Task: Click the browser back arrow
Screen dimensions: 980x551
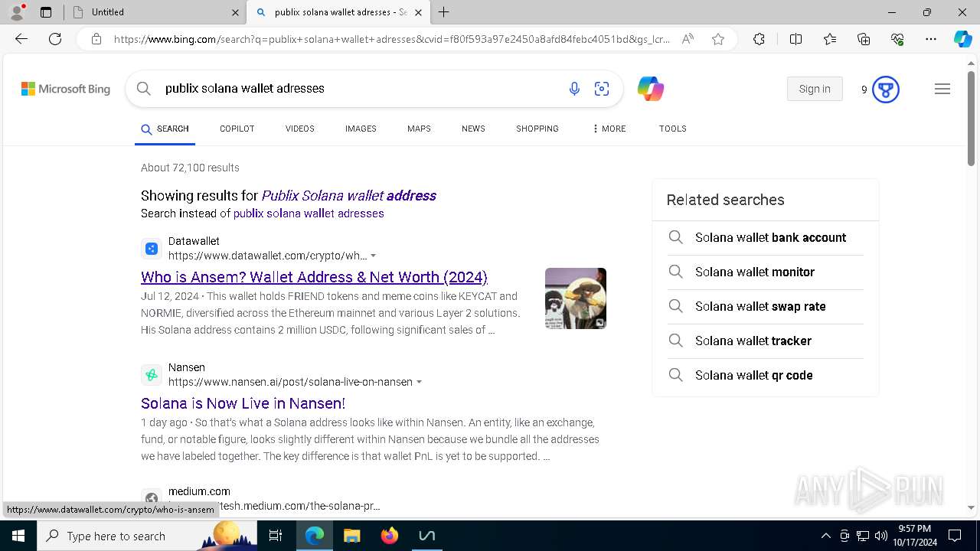Action: [x=21, y=39]
